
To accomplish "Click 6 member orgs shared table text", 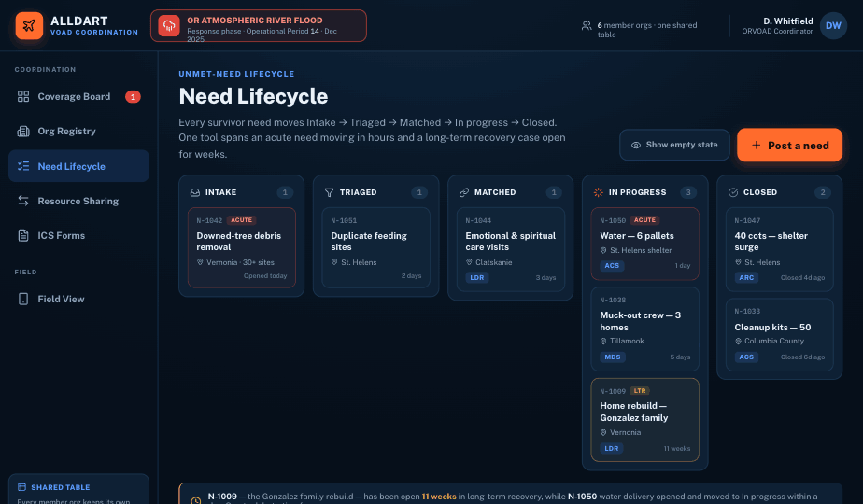I will tap(647, 30).
